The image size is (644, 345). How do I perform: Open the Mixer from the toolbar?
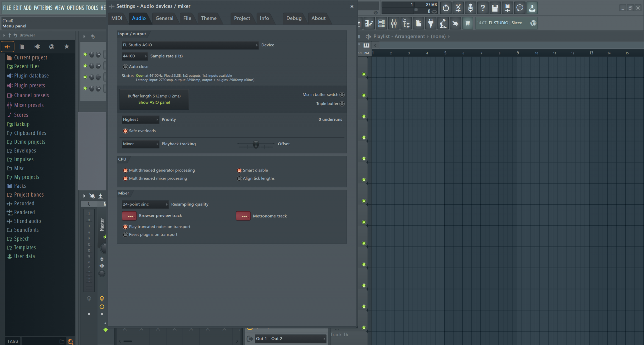[394, 23]
